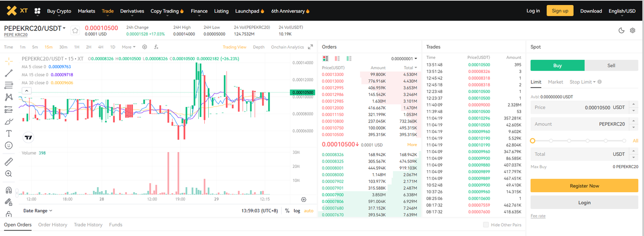Screen dimensions: 644x236
Task: Switch to dark mode moon icon
Action: [621, 30]
